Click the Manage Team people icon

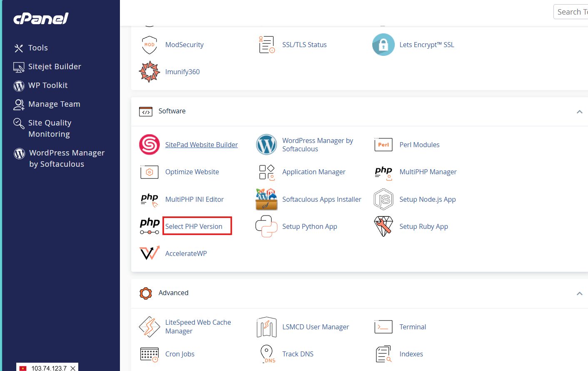click(19, 105)
